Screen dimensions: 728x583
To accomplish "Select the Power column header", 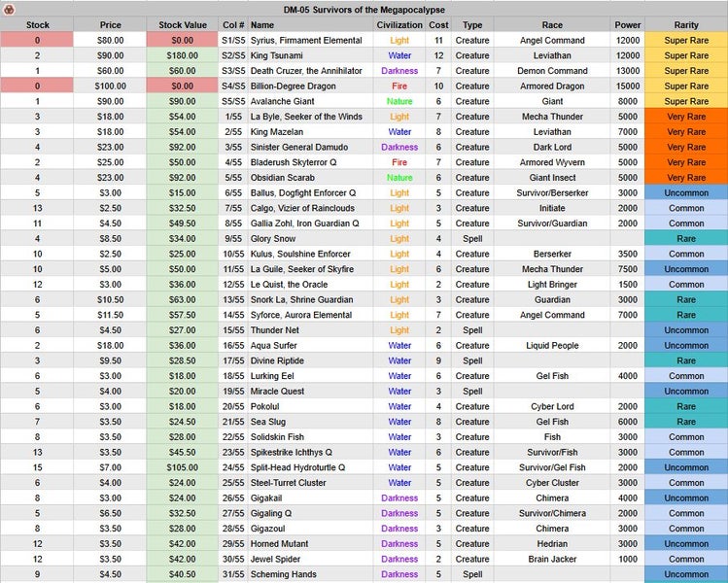I will click(x=628, y=25).
